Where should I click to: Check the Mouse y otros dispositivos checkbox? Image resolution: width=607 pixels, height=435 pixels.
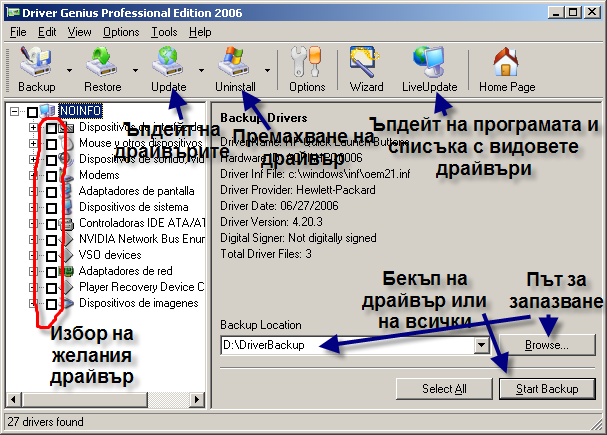[51, 144]
